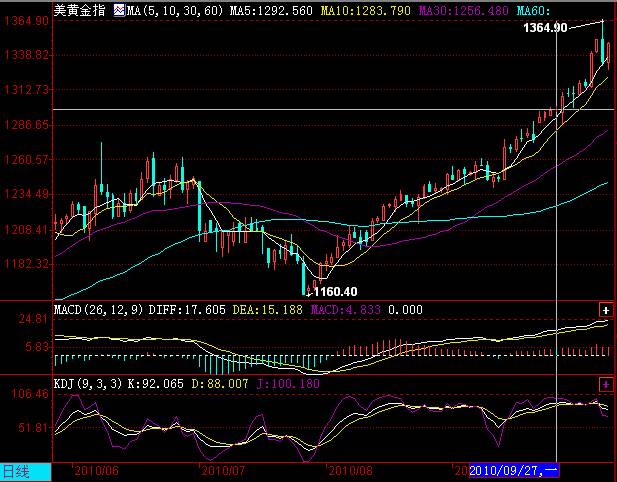Screen dimensions: 617x482
Task: Click the MA60 label
Action: [533, 11]
